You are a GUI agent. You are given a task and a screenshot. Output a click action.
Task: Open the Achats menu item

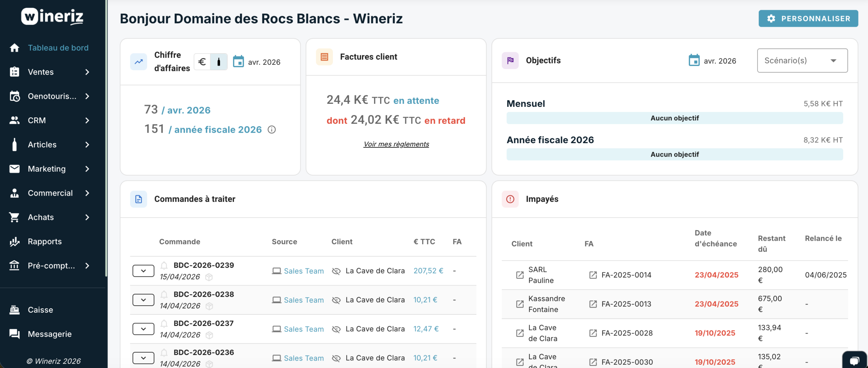pyautogui.click(x=41, y=217)
